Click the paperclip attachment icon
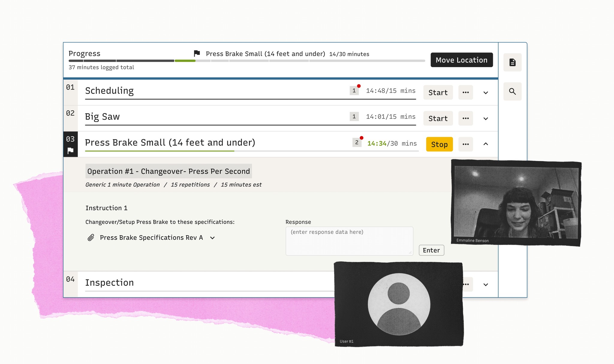614x364 pixels. tap(91, 238)
